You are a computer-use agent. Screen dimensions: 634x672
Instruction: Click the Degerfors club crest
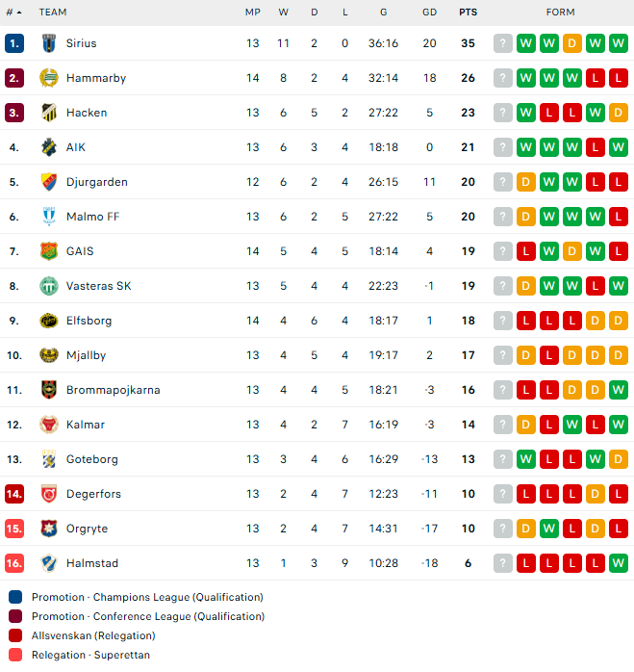(x=49, y=494)
